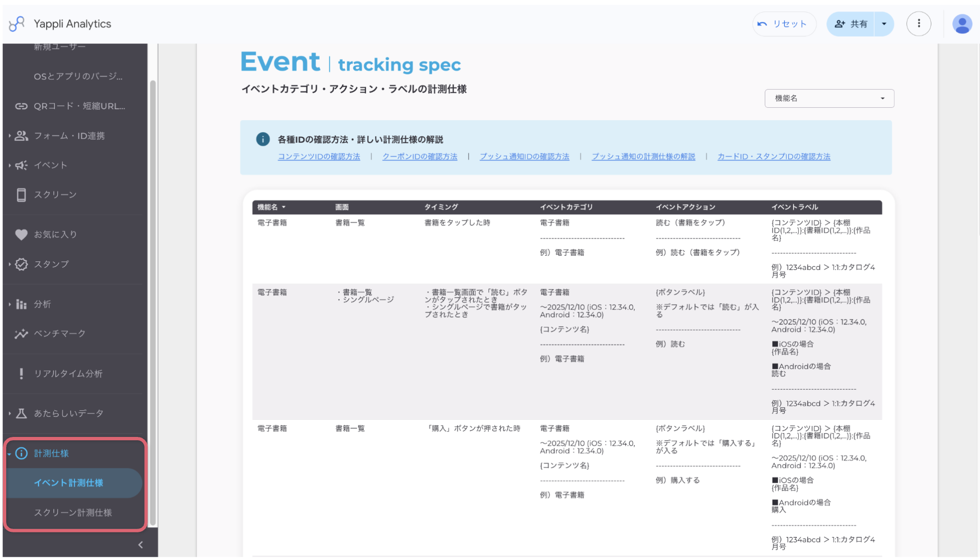
Task: Click the 書籍をタップした時 timing cell
Action: [x=457, y=223]
